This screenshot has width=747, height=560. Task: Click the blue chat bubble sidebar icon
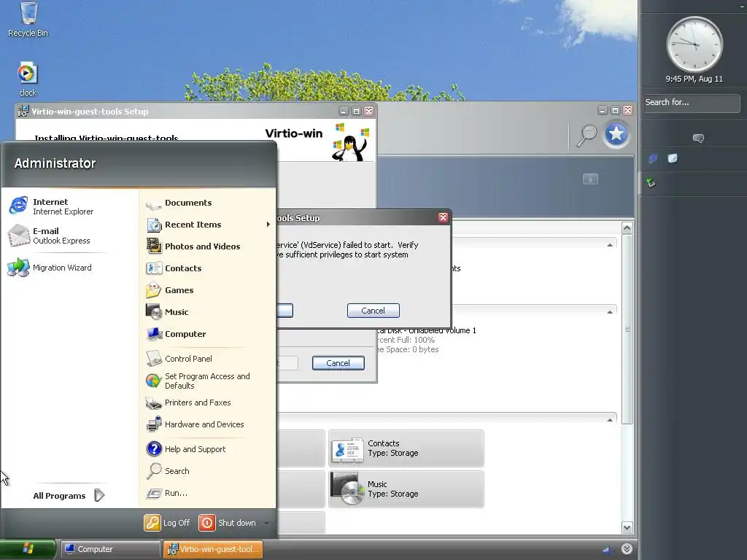click(653, 158)
